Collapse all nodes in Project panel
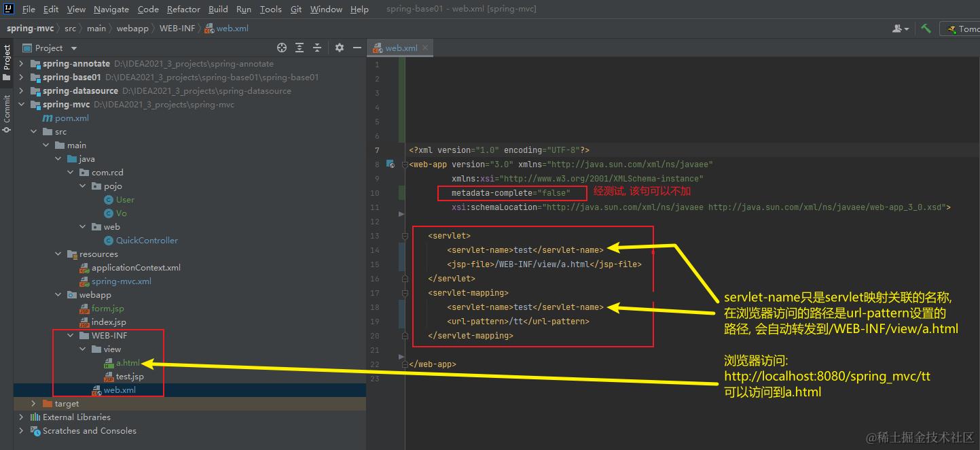Image resolution: width=980 pixels, height=450 pixels. pos(317,48)
